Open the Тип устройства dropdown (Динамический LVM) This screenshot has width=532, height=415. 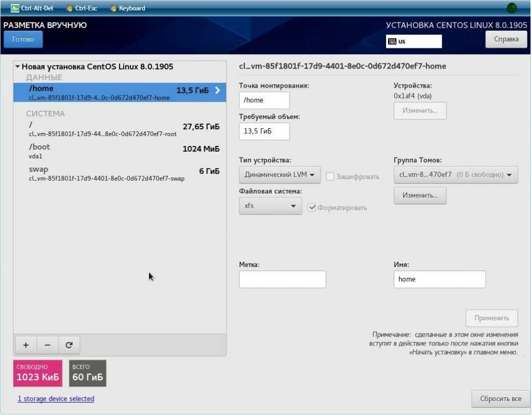click(280, 175)
